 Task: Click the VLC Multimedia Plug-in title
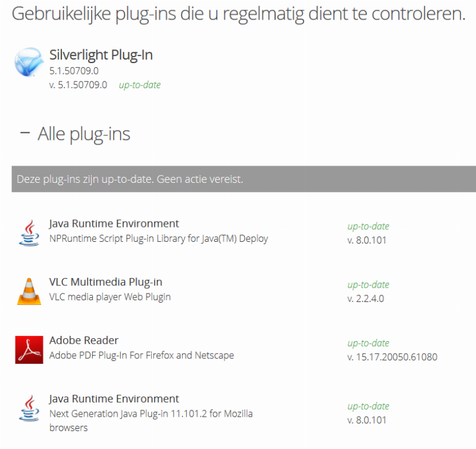105,282
